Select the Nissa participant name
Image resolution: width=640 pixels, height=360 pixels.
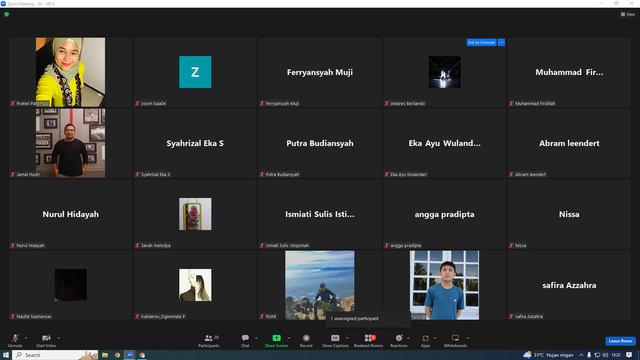569,214
